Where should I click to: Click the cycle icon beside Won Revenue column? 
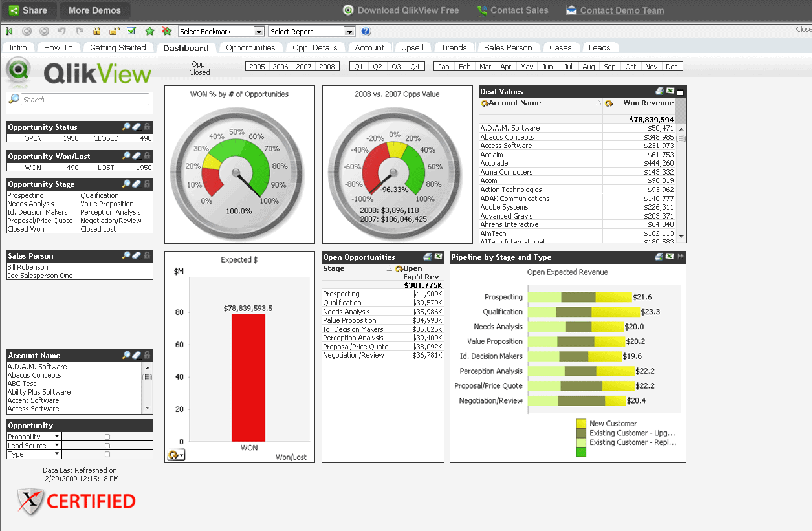pyautogui.click(x=609, y=103)
